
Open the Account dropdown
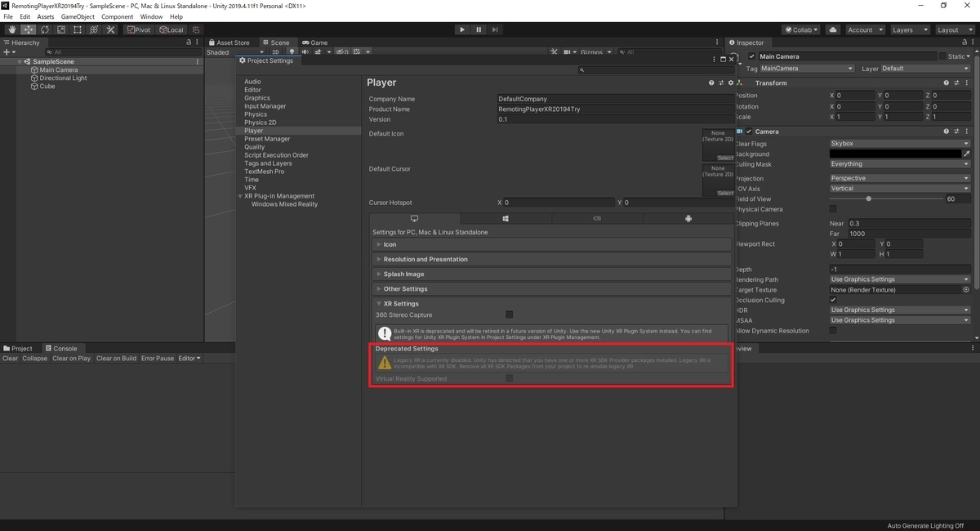coord(864,29)
